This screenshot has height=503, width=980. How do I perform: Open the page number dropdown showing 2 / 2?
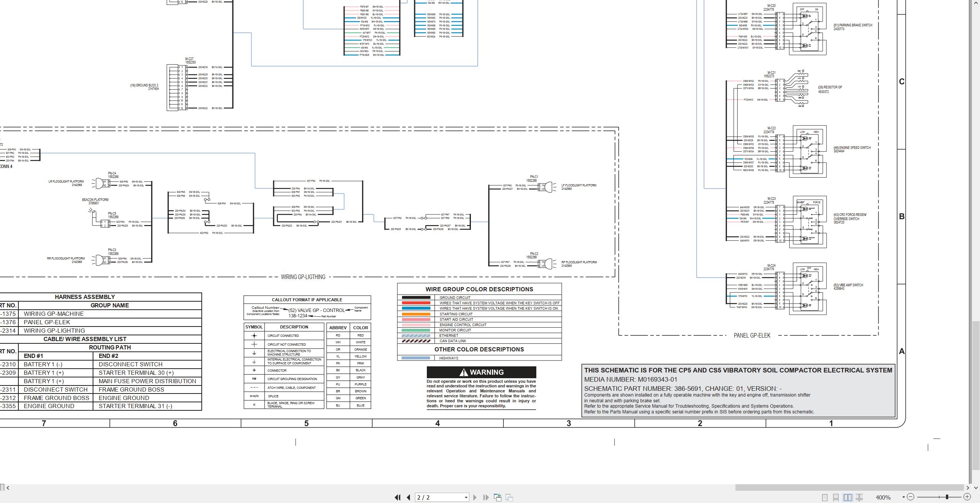(466, 498)
